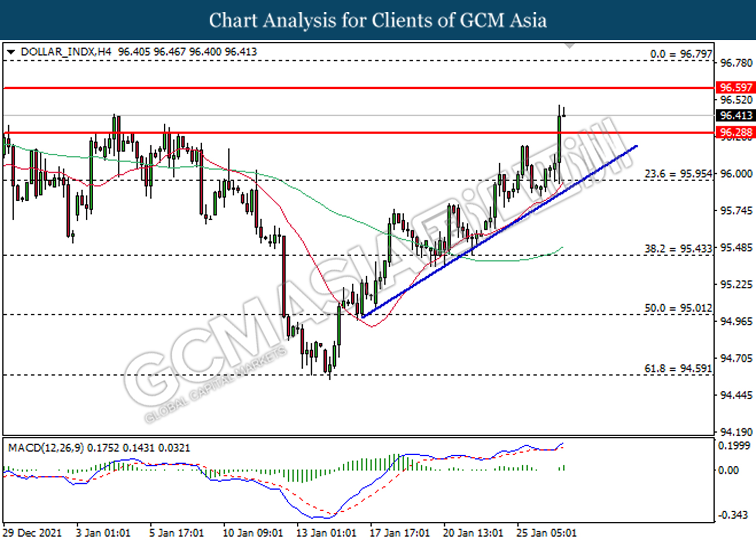Click the red 96.288 price label
The image size is (756, 540).
tap(735, 133)
